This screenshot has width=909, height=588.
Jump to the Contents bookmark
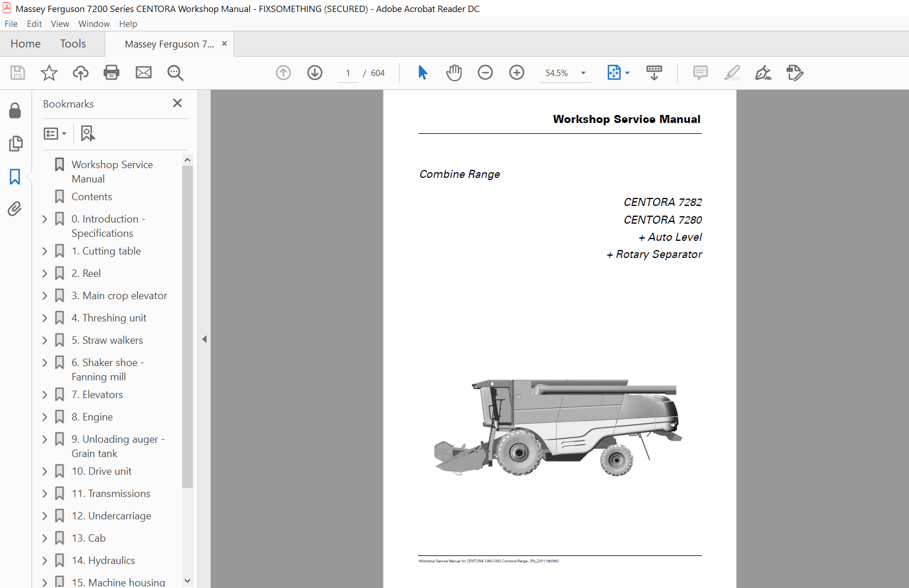[x=92, y=197]
